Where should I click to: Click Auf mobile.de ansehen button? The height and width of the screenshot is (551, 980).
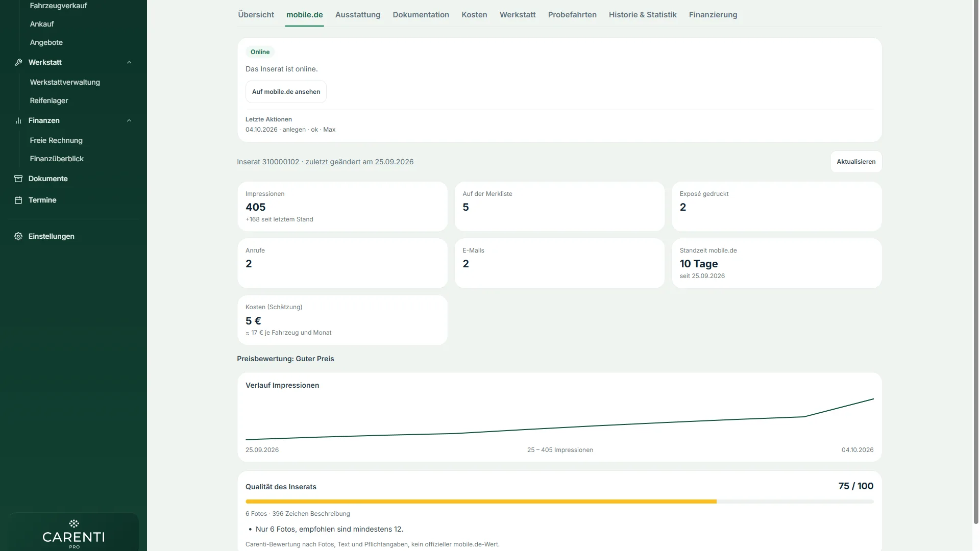[x=286, y=92]
